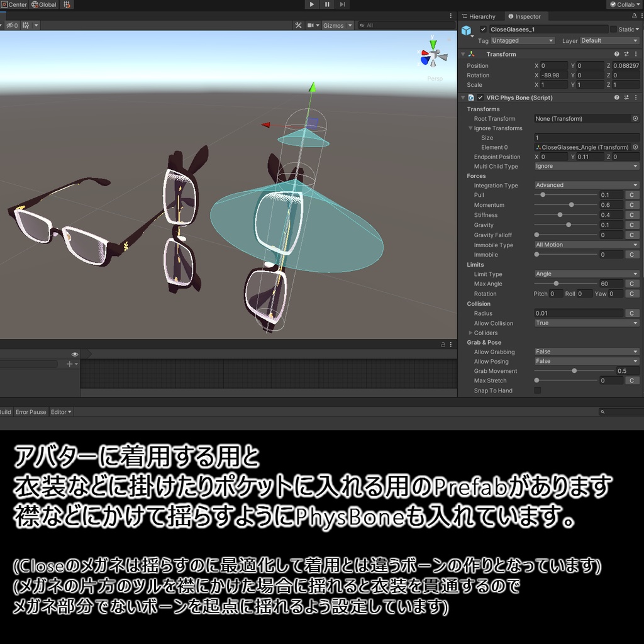Screen dimensions: 644x644
Task: Open the Tag Untagged dropdown
Action: pos(523,40)
